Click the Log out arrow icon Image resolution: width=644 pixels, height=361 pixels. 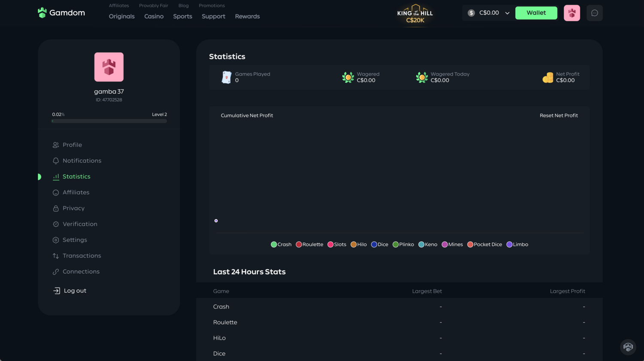56,291
